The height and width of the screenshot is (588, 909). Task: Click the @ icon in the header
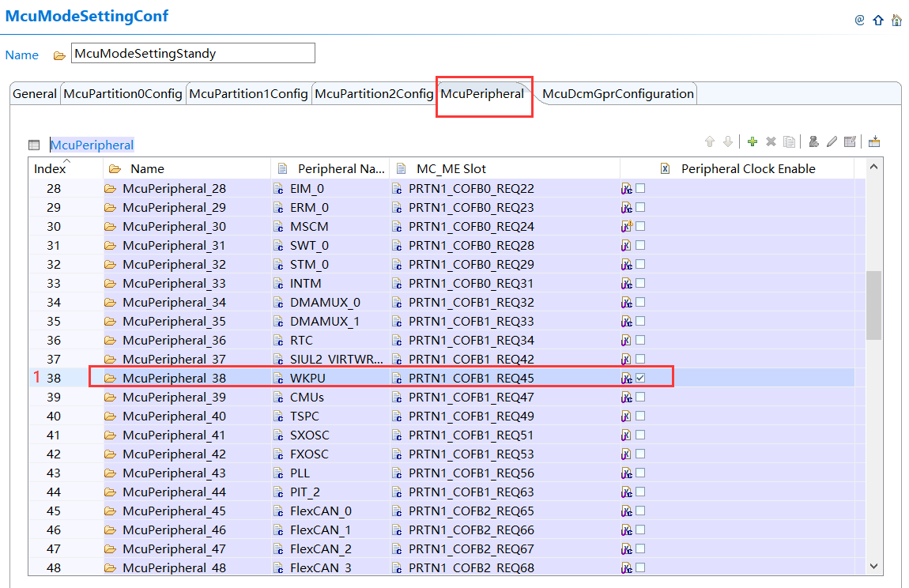[x=860, y=21]
